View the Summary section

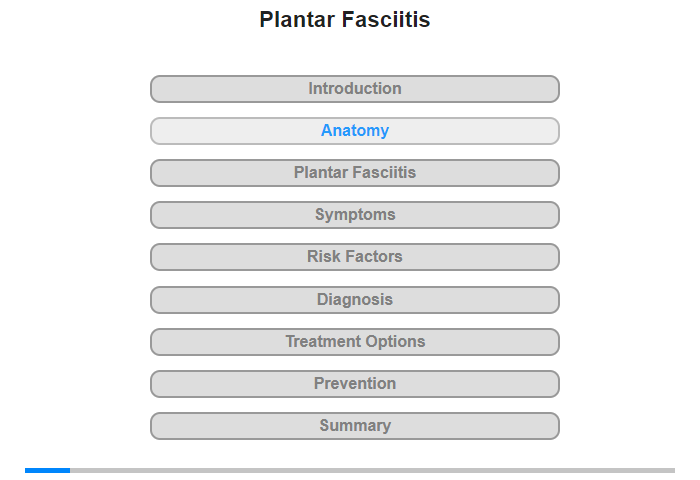click(354, 426)
